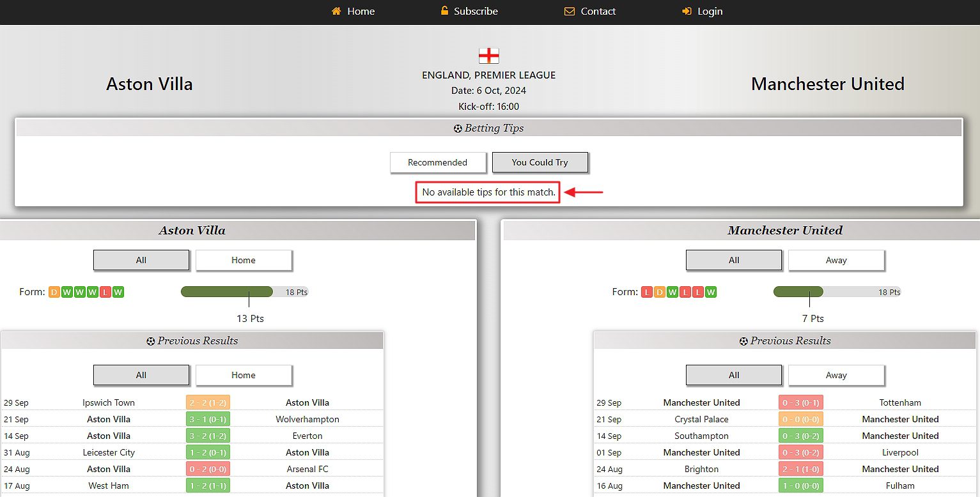
Task: Click West Ham team name
Action: pyautogui.click(x=109, y=486)
